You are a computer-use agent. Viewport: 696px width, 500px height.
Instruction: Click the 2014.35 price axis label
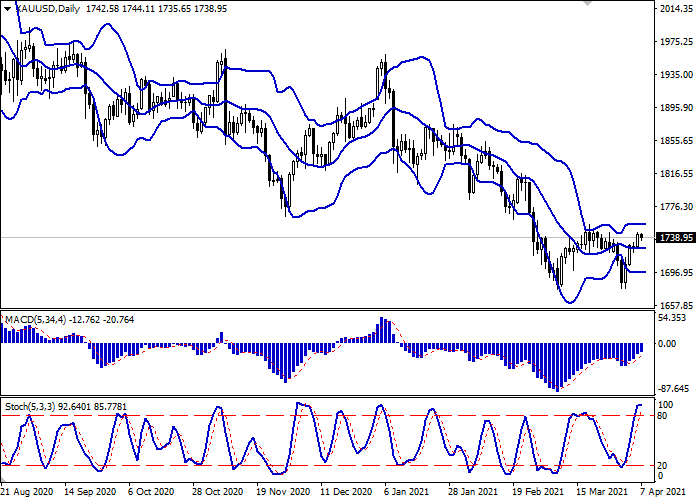pyautogui.click(x=676, y=8)
